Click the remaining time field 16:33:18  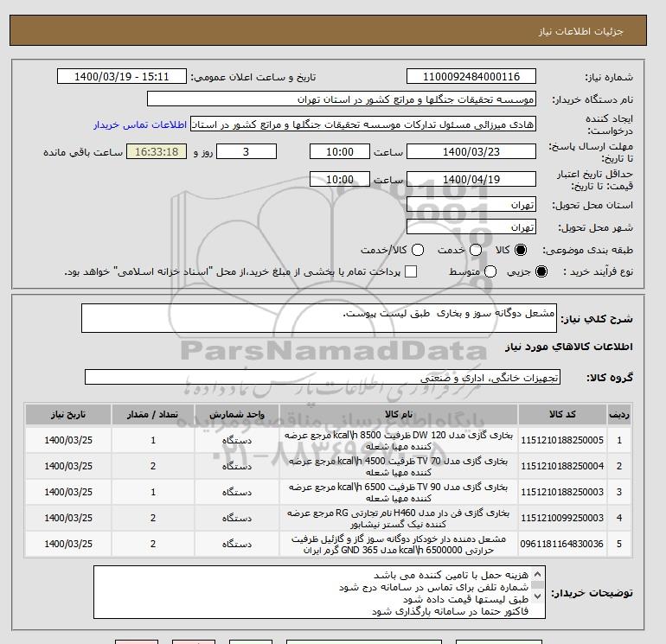[157, 151]
